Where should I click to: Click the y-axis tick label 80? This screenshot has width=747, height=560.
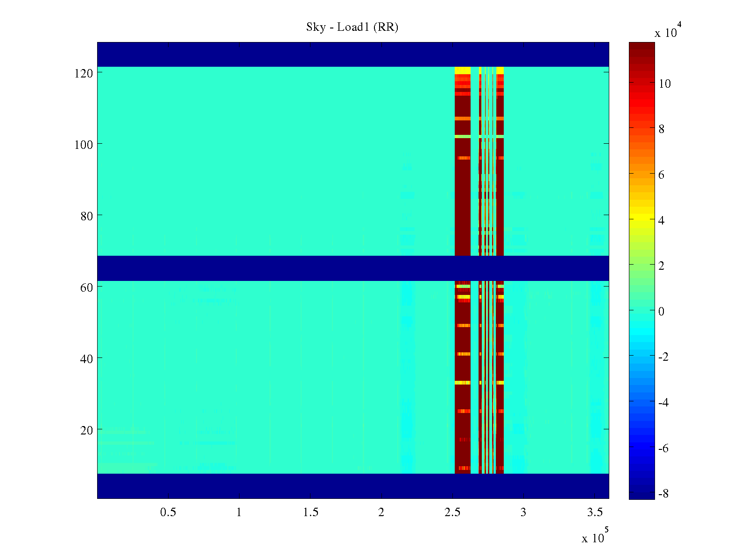(x=87, y=216)
